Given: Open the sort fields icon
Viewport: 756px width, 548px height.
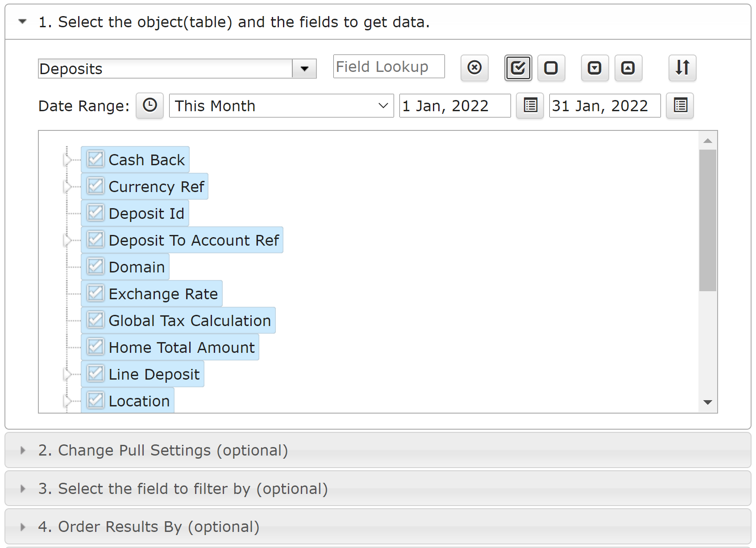Looking at the screenshot, I should click(x=682, y=68).
